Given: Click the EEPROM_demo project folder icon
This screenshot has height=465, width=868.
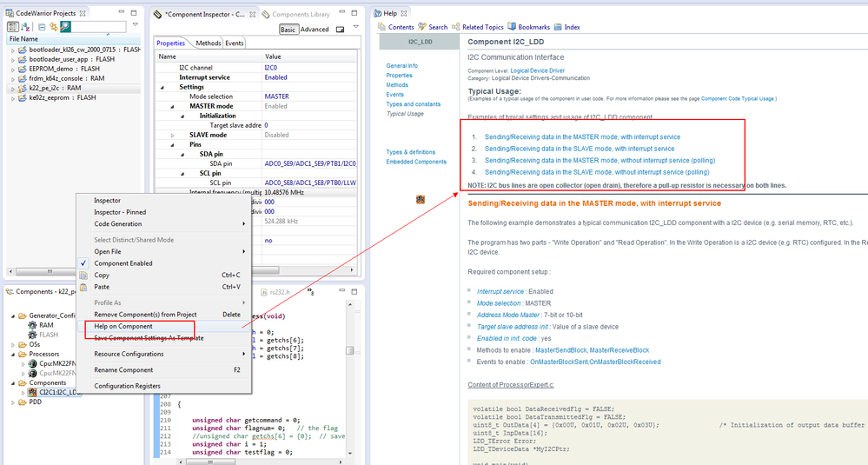Looking at the screenshot, I should click(x=22, y=69).
